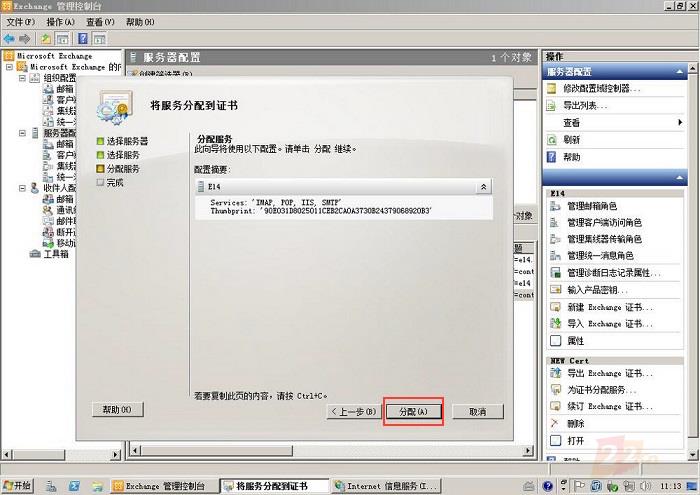The height and width of the screenshot is (495, 700).
Task: Click the Back arrow toolbar icon
Action: [x=9, y=39]
